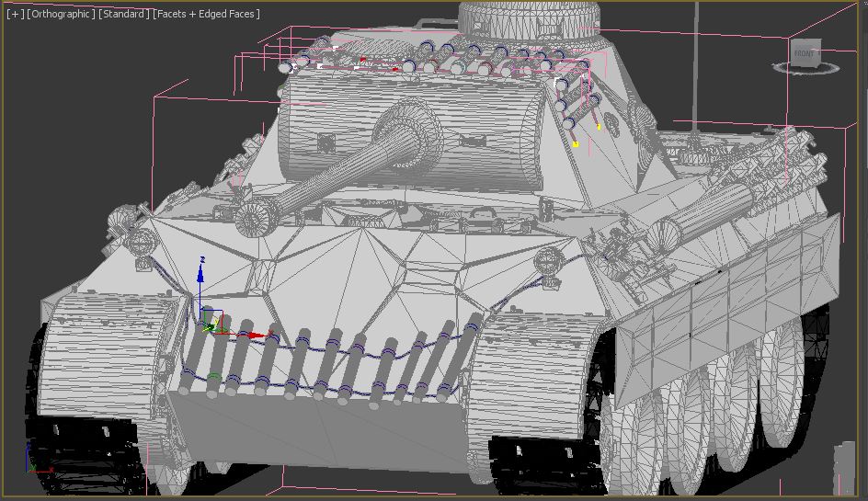868x501 pixels.
Task: Click the large yellow vertex marker on turret
Action: (576, 144)
